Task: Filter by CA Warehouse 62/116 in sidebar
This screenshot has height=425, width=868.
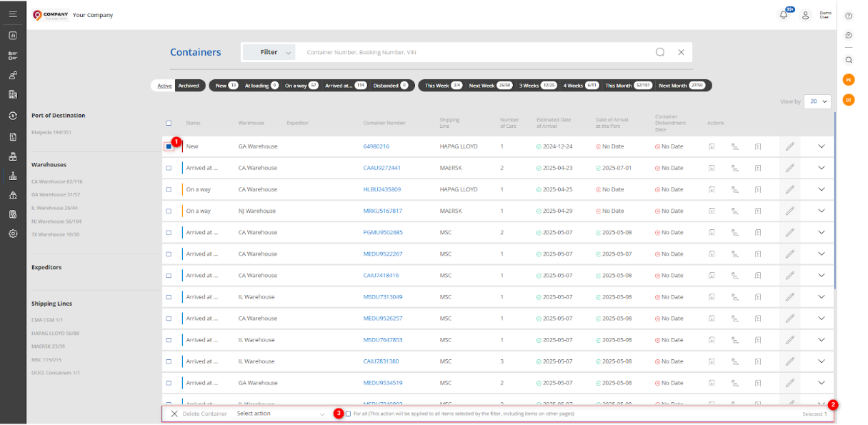Action: click(57, 181)
